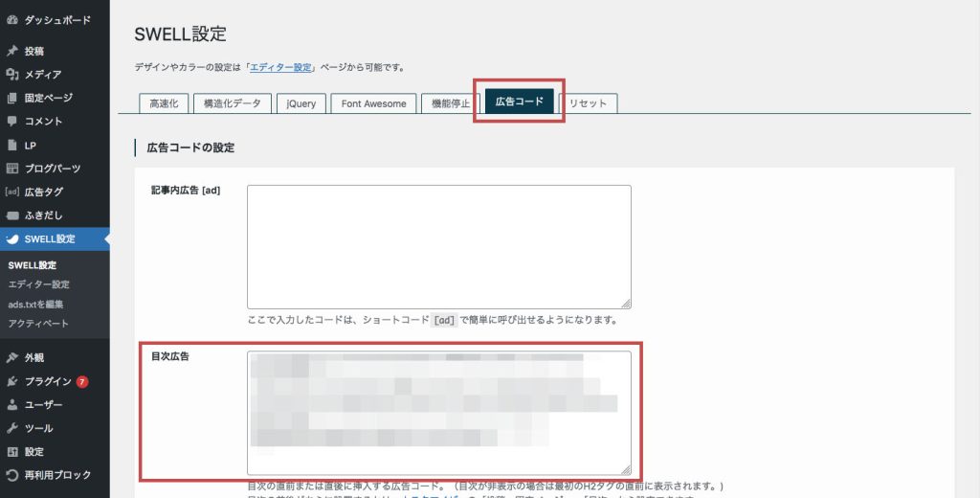Open the ブログパーツ menu item
The width and height of the screenshot is (980, 498).
tap(55, 169)
